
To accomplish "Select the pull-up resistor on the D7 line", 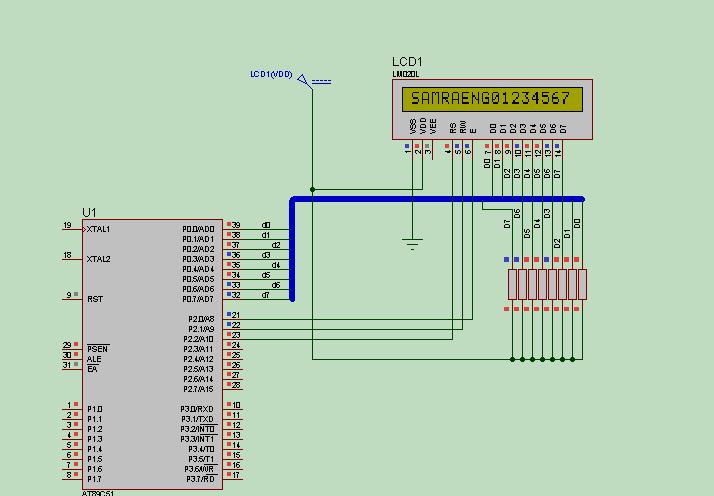I will point(512,285).
